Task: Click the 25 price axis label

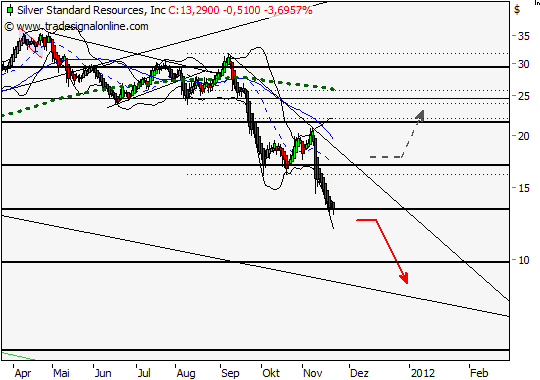Action: 523,96
